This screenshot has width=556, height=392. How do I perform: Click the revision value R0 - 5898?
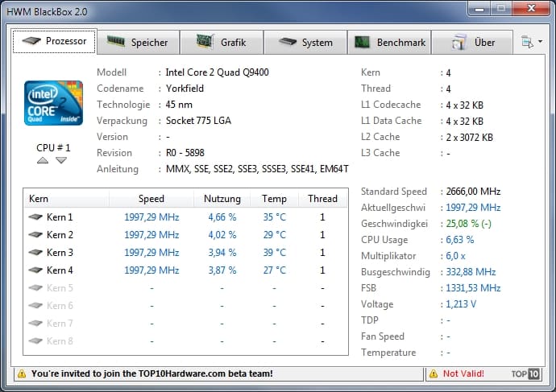click(x=185, y=153)
